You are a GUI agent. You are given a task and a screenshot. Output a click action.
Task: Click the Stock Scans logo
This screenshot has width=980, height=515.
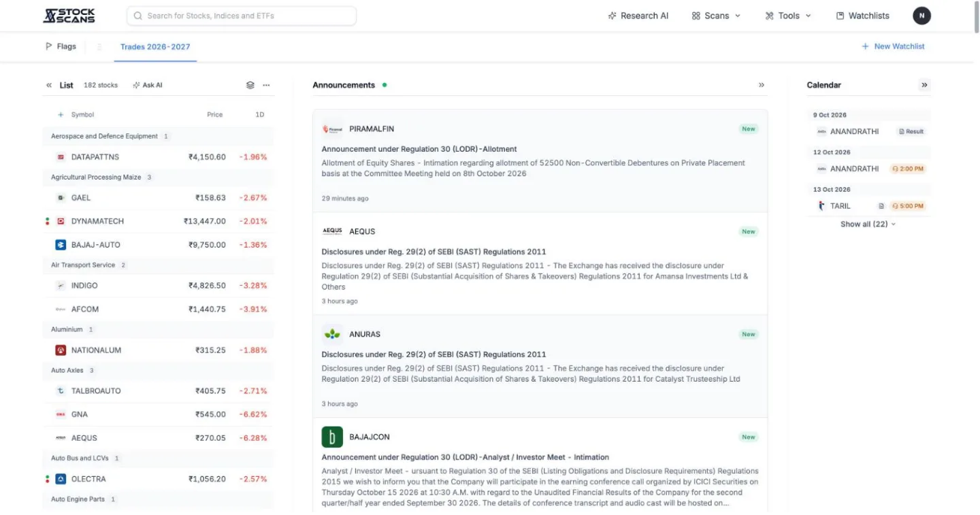click(69, 16)
